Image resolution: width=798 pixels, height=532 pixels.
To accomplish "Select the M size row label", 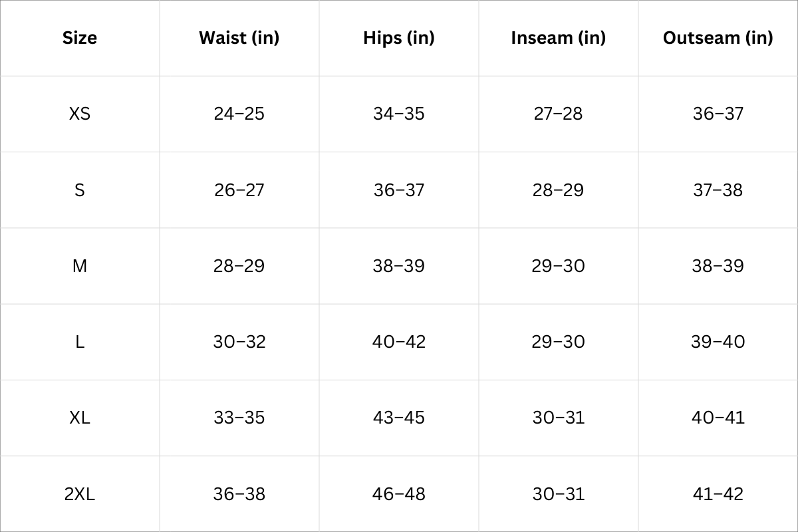I will click(80, 266).
